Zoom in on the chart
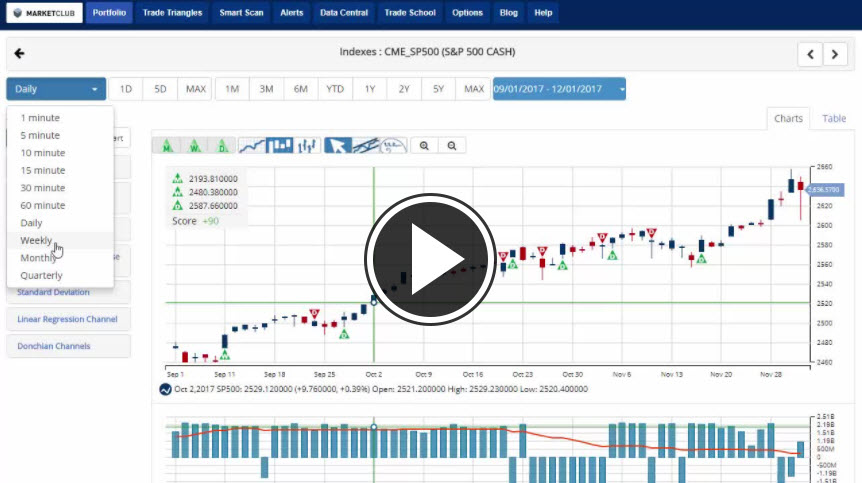The height and width of the screenshot is (483, 862). (424, 146)
